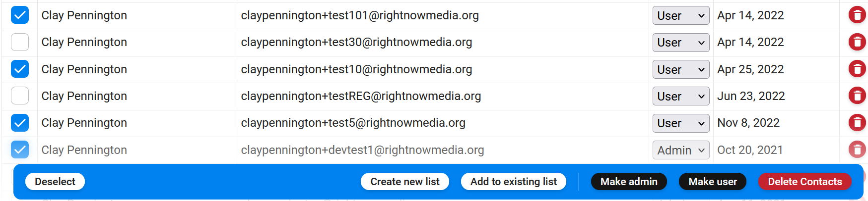Change role dropdown on test10 row

click(681, 69)
